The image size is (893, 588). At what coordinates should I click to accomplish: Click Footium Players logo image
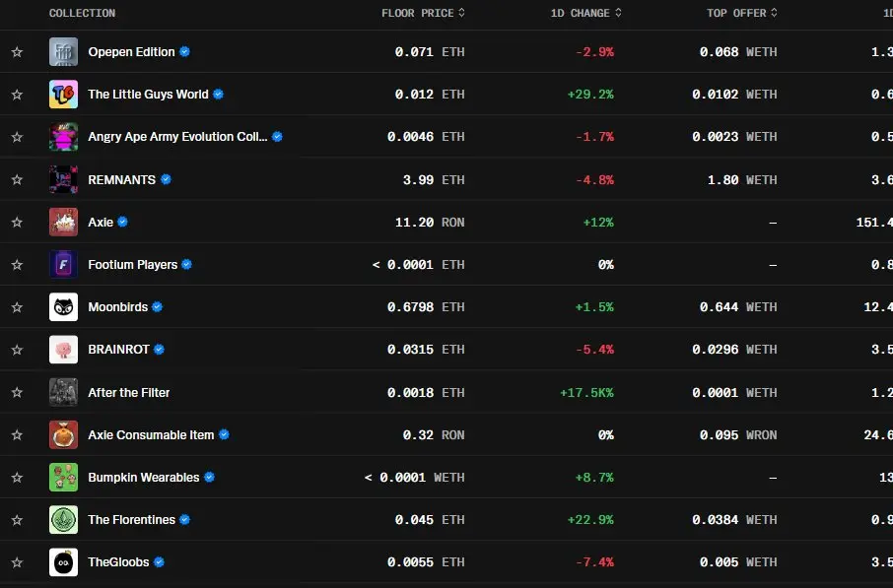[x=63, y=265]
